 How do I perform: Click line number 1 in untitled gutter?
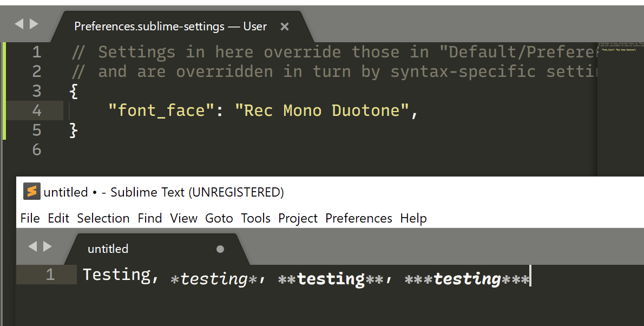coord(50,274)
